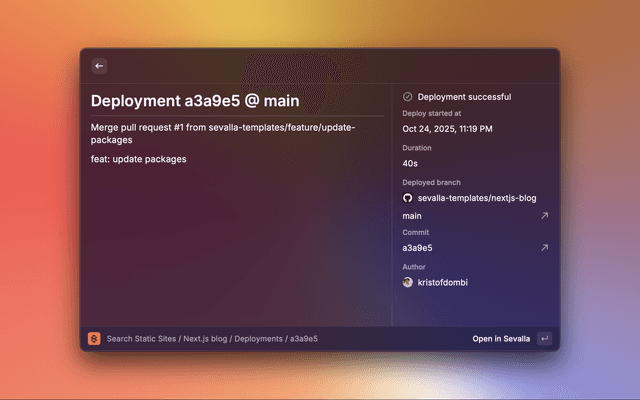Click the main branch label
Image resolution: width=640 pixels, height=400 pixels.
(412, 215)
